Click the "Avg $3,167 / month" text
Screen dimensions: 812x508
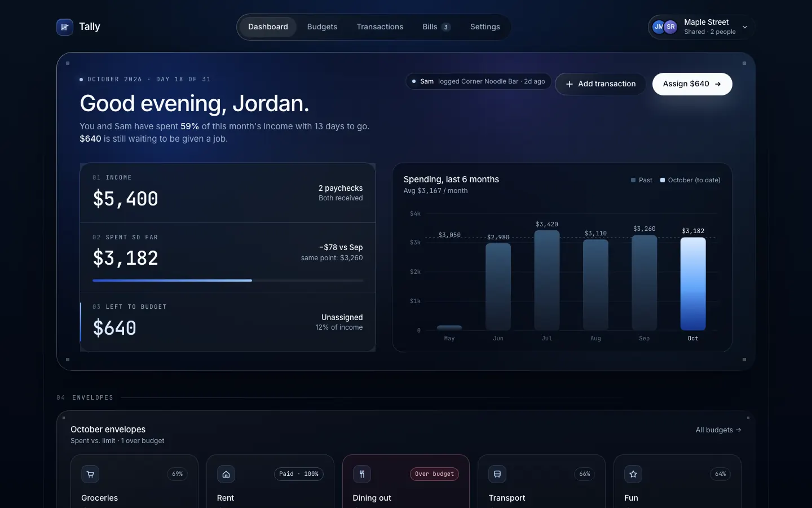(435, 191)
